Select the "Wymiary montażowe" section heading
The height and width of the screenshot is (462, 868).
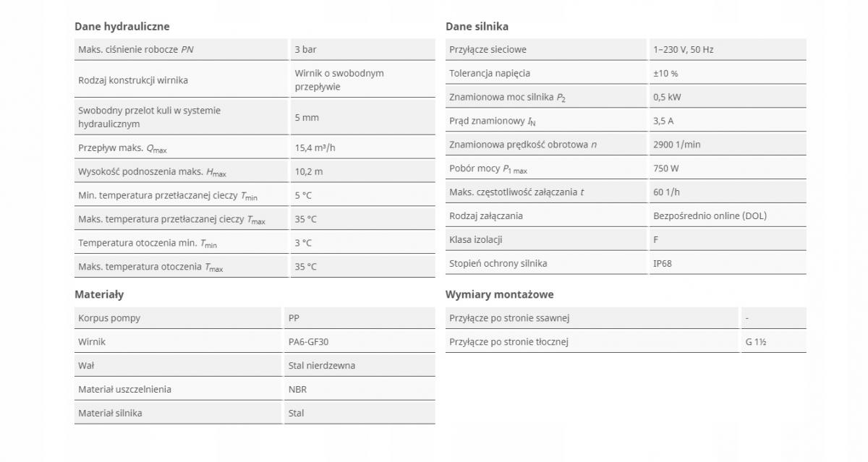click(x=499, y=295)
